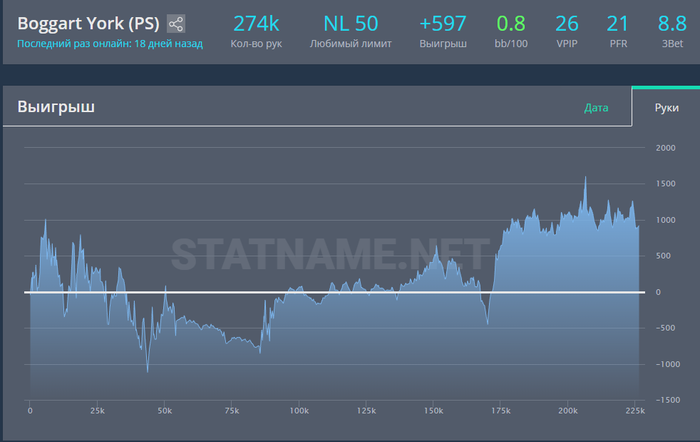
Task: Click the 25k x-axis tick label
Action: 97,411
